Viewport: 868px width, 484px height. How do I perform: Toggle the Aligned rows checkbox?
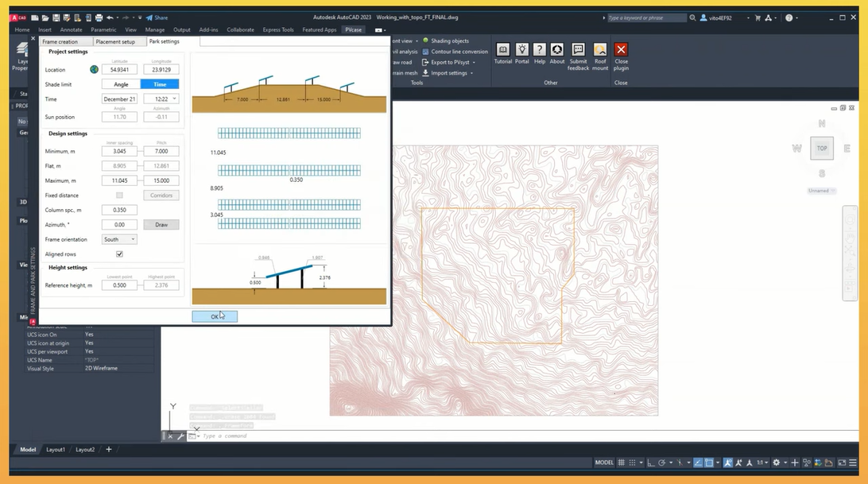pos(119,254)
